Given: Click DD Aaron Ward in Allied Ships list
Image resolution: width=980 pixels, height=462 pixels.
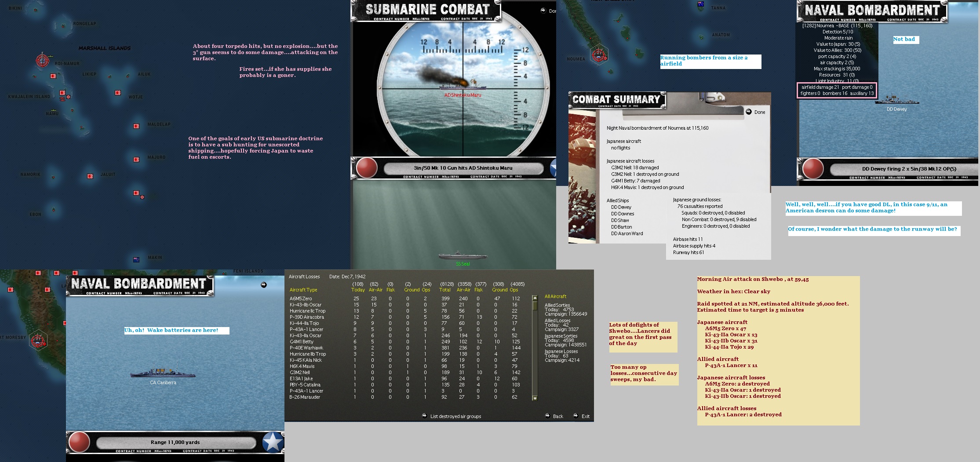Looking at the screenshot, I should point(627,233).
